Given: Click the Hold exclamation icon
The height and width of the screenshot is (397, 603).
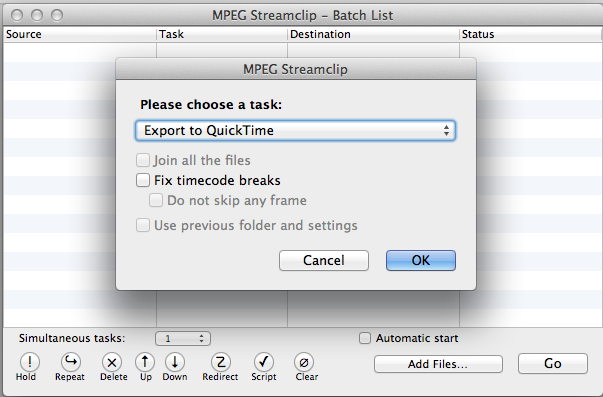Looking at the screenshot, I should pyautogui.click(x=30, y=362).
